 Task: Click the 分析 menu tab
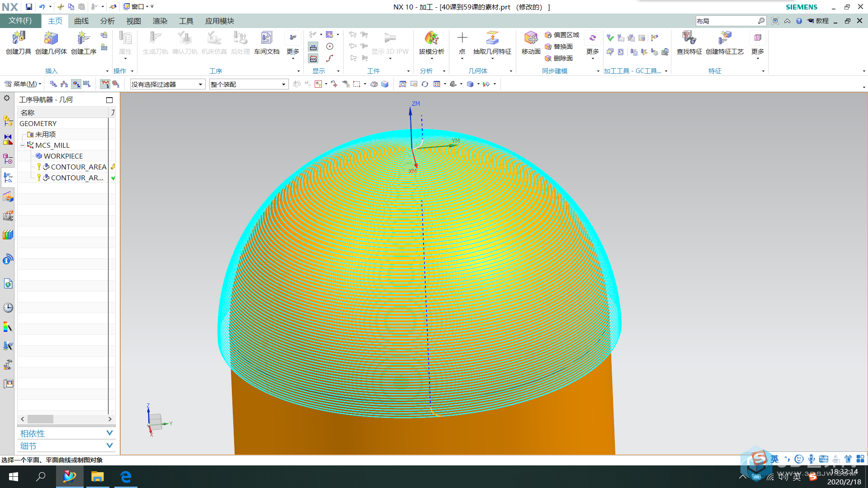108,21
